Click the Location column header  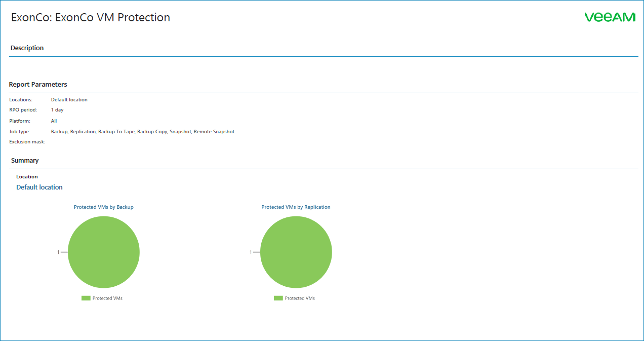point(26,176)
